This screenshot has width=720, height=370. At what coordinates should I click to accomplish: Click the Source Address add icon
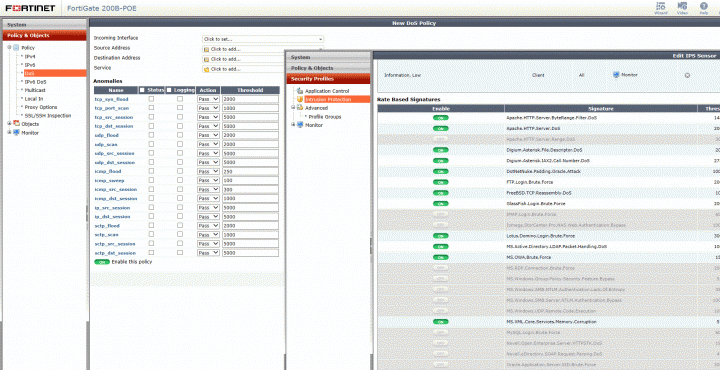[207, 49]
